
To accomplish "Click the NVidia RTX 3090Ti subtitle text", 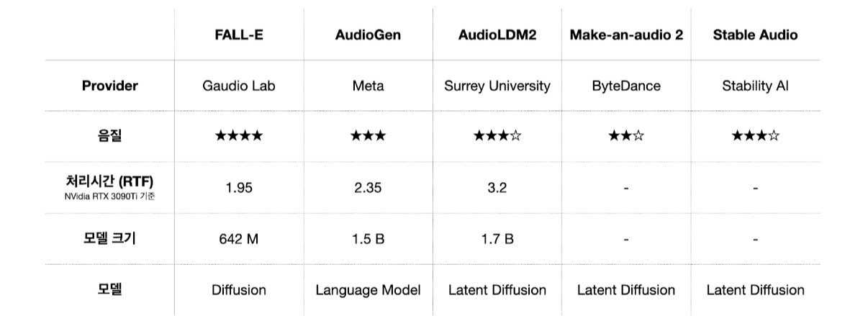I will pos(110,197).
